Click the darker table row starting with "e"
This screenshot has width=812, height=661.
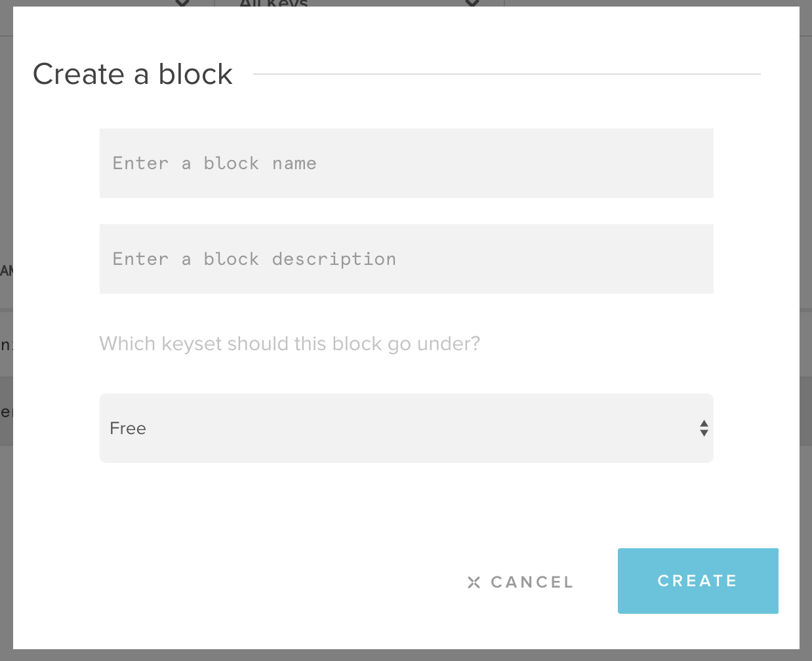coord(6,412)
